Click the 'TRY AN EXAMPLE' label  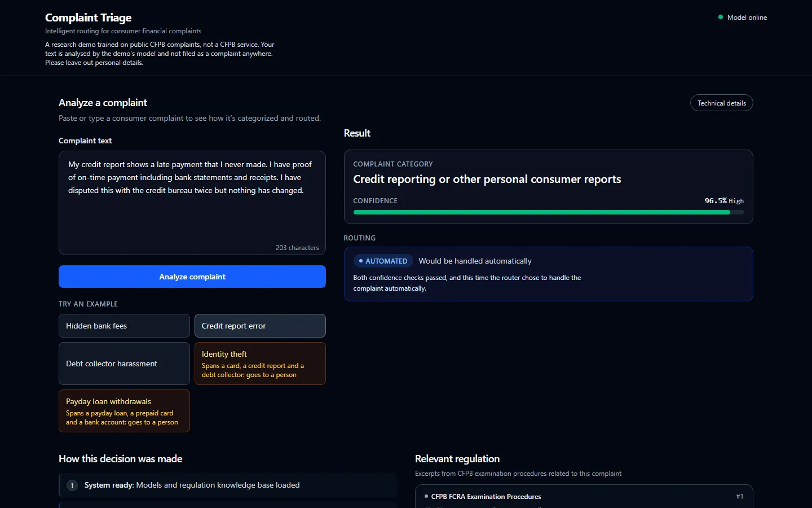coord(88,304)
